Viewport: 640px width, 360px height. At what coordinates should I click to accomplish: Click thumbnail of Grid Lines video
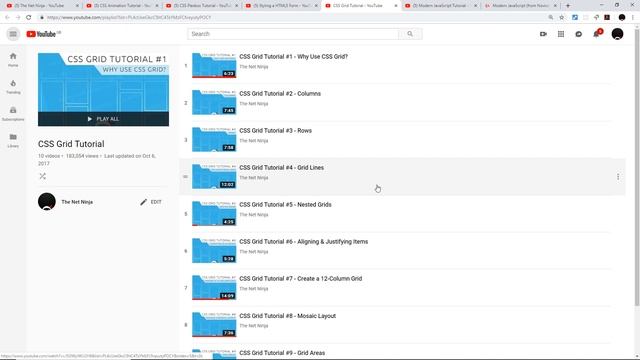214,176
